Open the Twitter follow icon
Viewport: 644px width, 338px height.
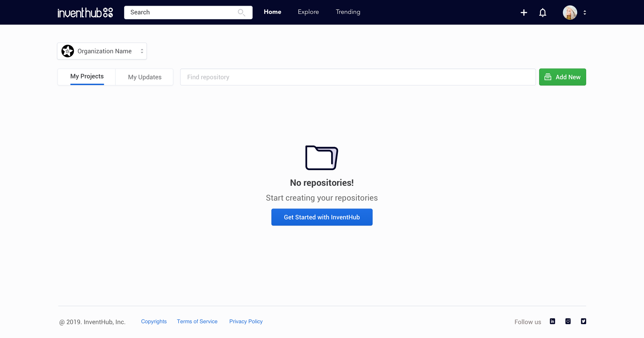[x=583, y=321]
